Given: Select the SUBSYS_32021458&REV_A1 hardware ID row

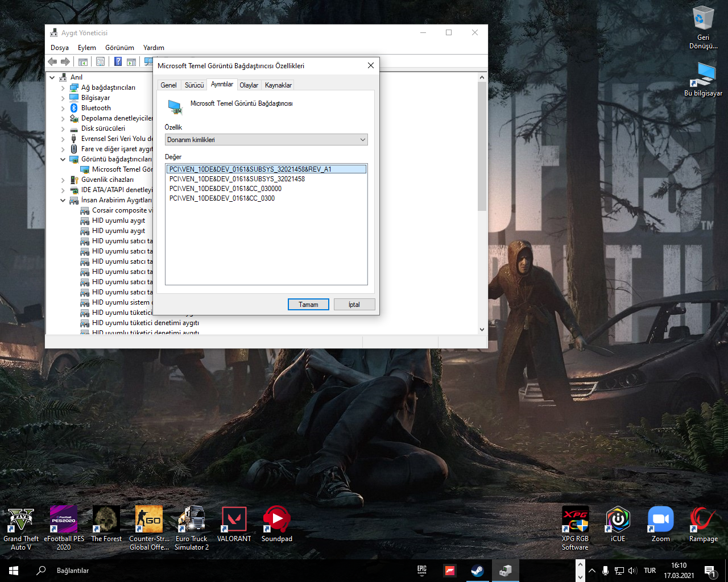Looking at the screenshot, I should (x=266, y=169).
